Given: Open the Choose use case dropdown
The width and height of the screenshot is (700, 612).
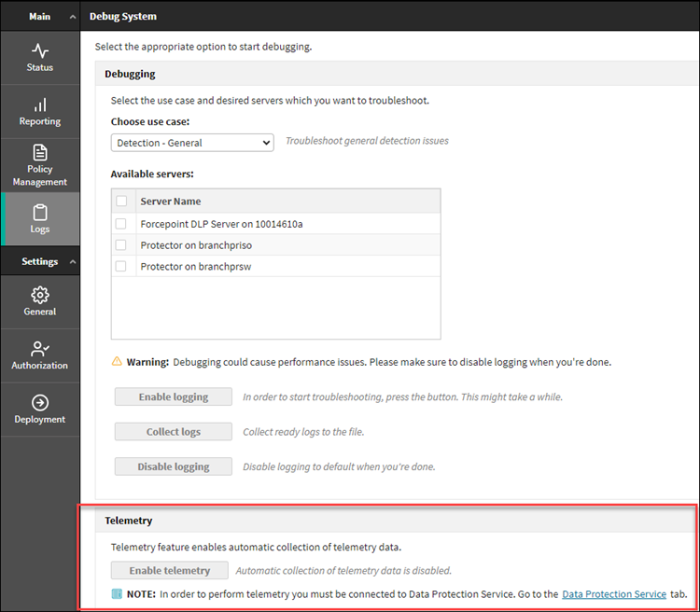Looking at the screenshot, I should pyautogui.click(x=192, y=143).
